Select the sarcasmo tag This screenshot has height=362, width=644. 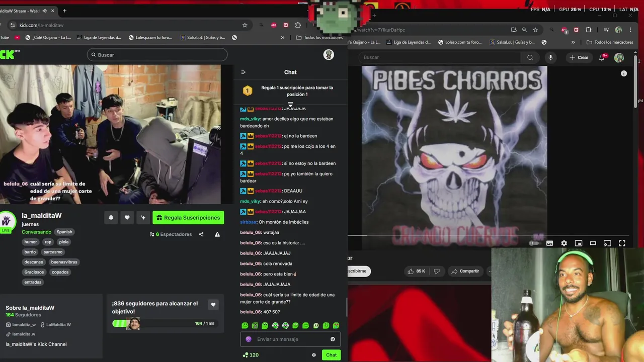[x=53, y=252]
